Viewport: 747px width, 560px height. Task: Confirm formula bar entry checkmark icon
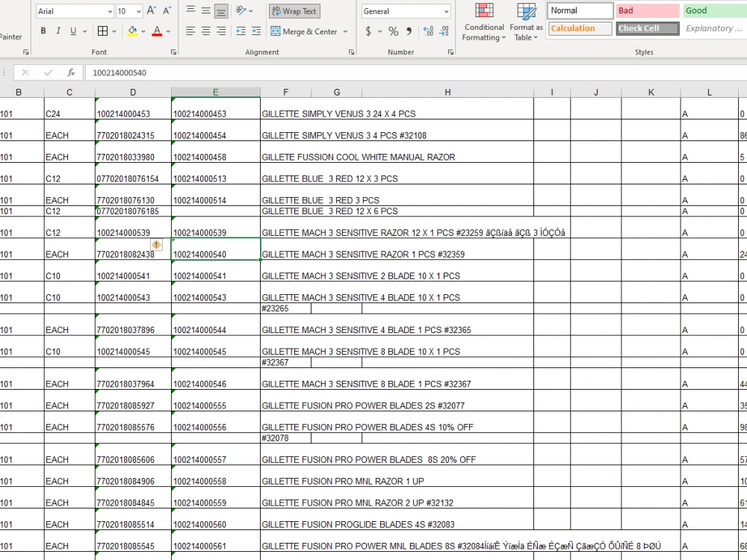coord(48,72)
